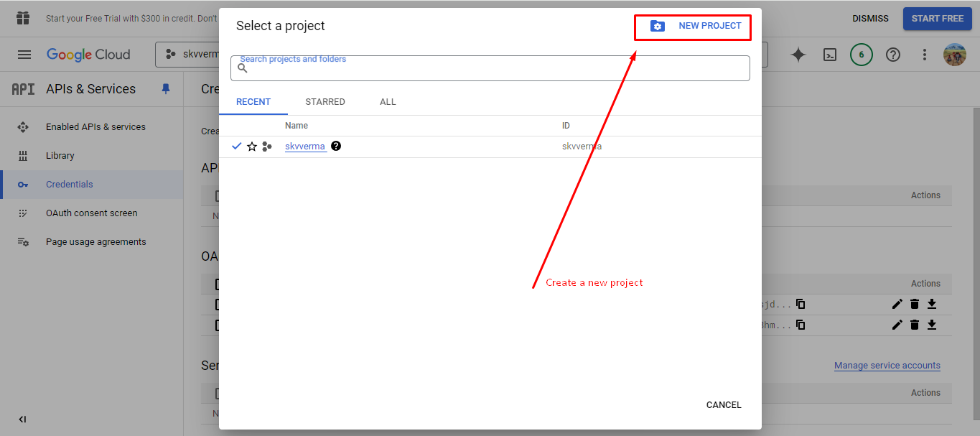
Task: Click the help icon beside skvverma
Action: (x=336, y=146)
